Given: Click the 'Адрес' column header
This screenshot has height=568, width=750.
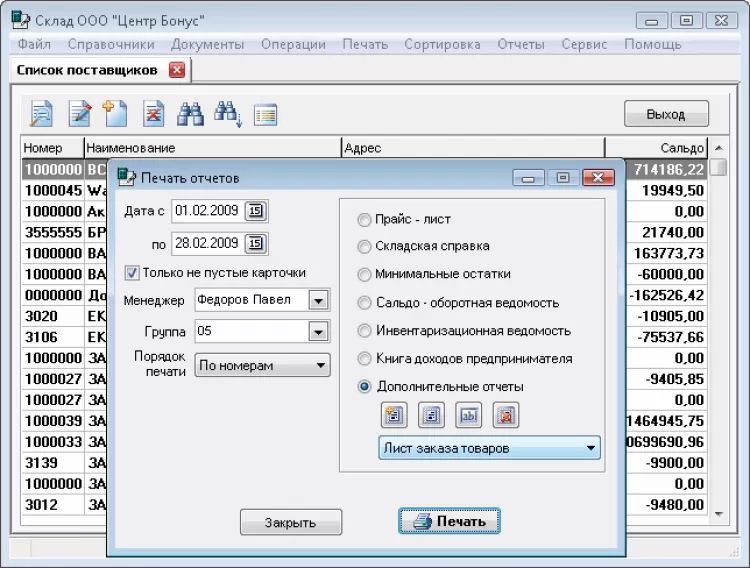Looking at the screenshot, I should 474,148.
